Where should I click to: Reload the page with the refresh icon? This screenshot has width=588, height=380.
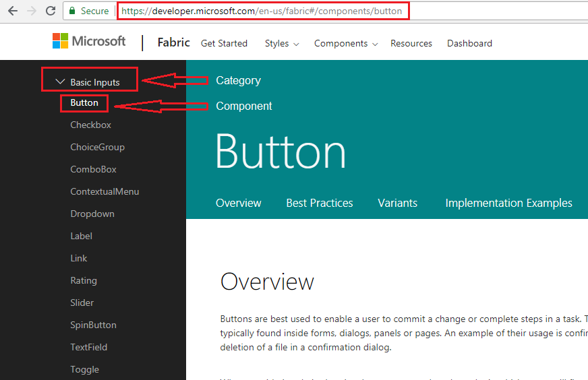tap(50, 11)
